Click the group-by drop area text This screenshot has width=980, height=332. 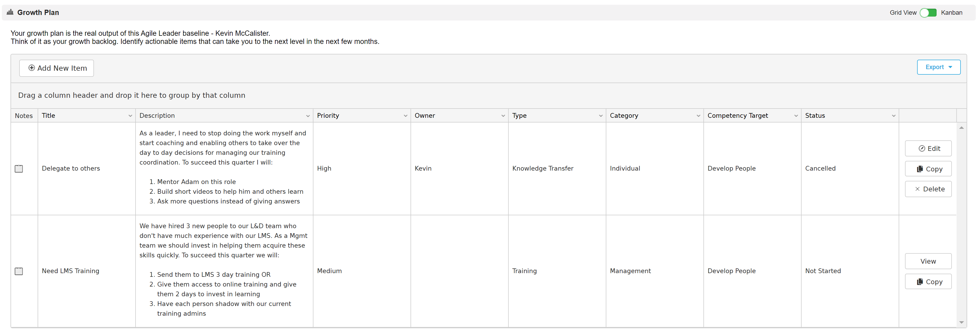[x=132, y=95]
